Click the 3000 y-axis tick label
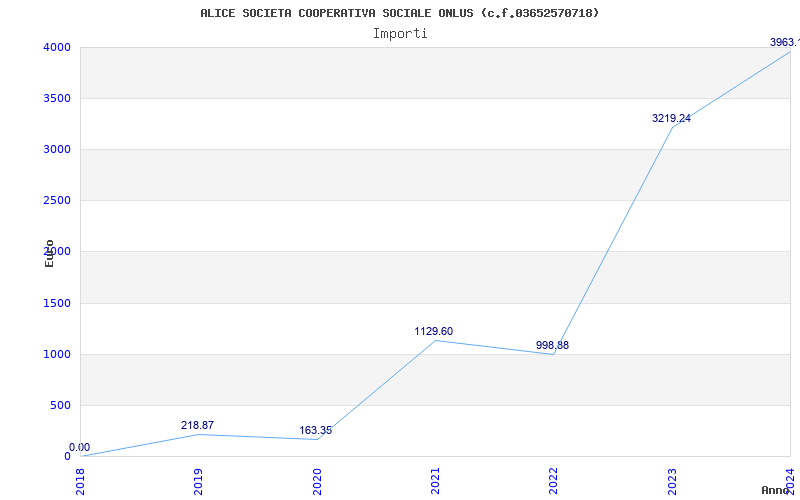This screenshot has height=500, width=800. 57,149
